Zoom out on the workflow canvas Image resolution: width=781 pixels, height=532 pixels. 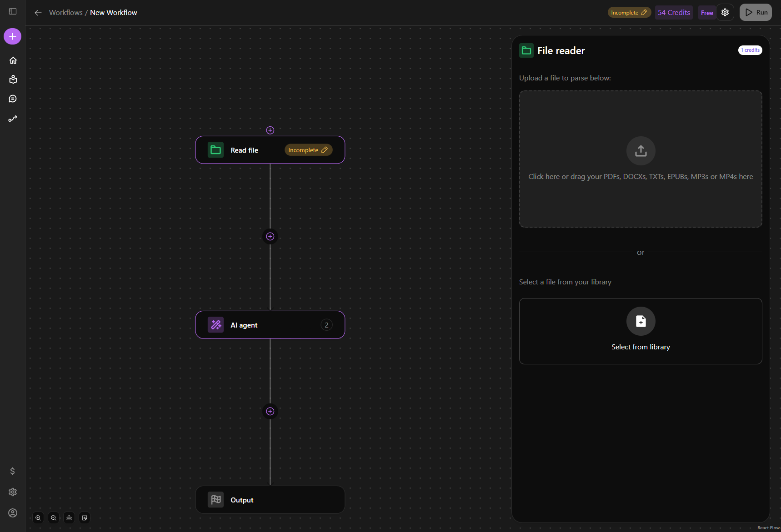coord(54,518)
